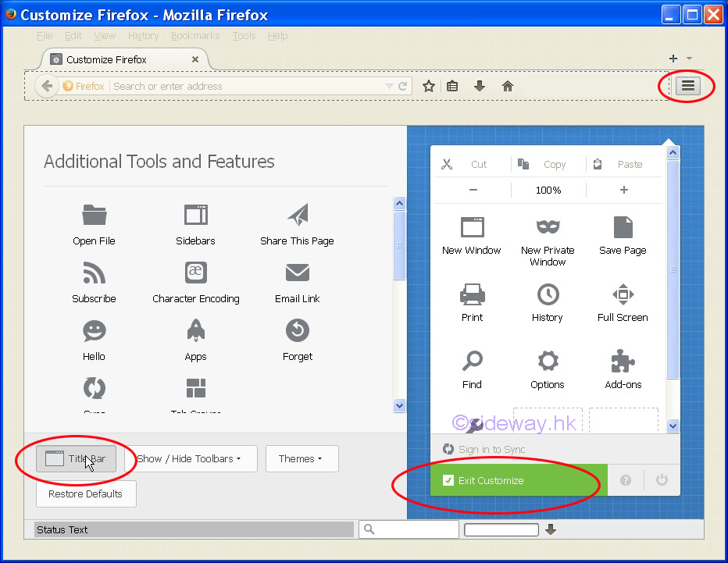728x563 pixels.
Task: Expand the Themes dropdown
Action: click(x=302, y=459)
